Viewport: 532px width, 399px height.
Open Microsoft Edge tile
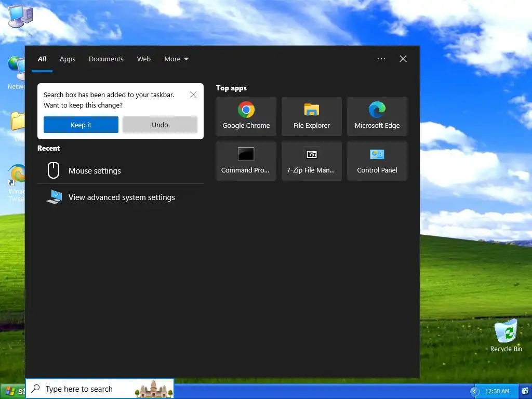(x=377, y=116)
